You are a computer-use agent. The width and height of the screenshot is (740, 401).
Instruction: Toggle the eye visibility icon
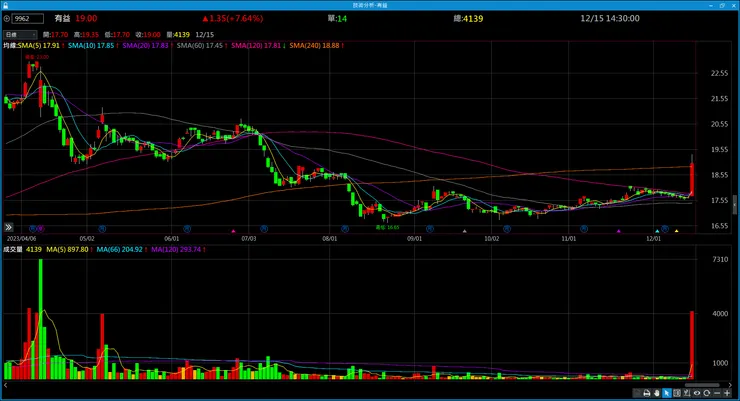coord(697,393)
